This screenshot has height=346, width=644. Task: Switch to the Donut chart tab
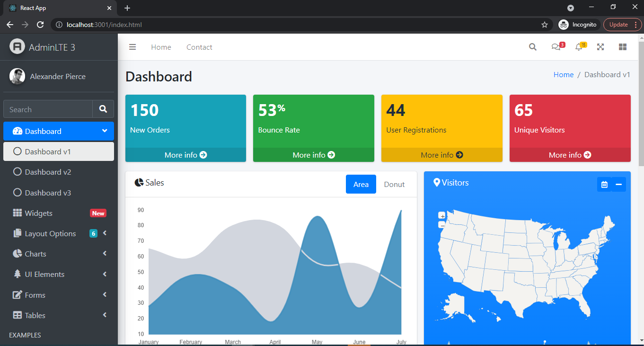(x=394, y=184)
